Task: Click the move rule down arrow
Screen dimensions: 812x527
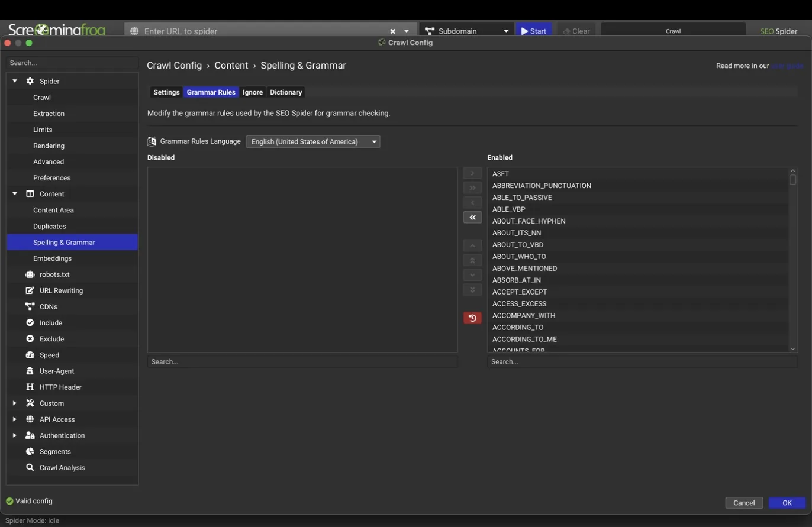Action: point(472,275)
